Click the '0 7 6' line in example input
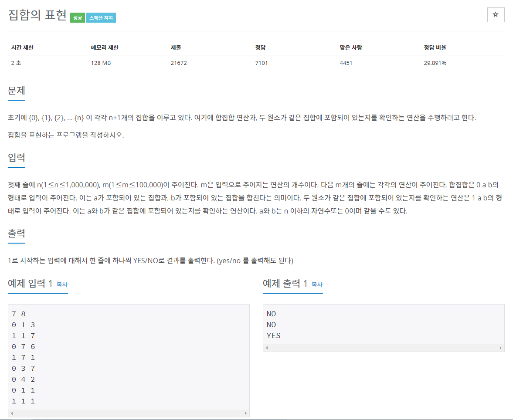Viewport: 513px width, 420px height. 23,347
